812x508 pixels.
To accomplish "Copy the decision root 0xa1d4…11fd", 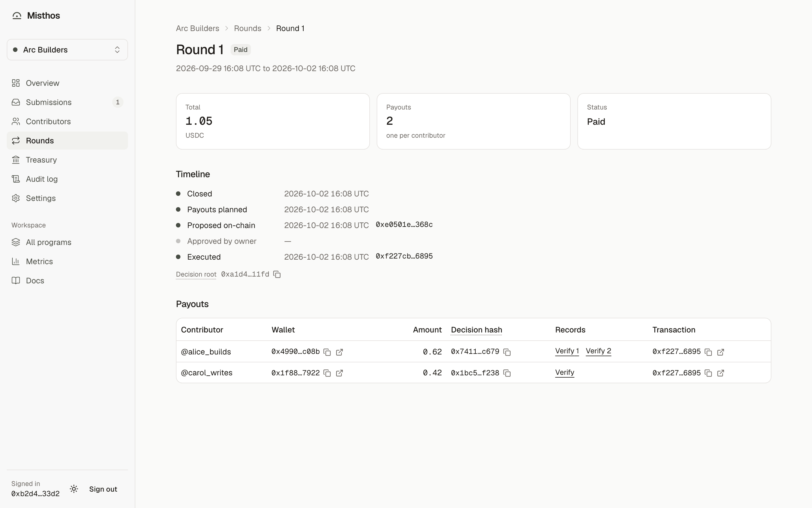I will (277, 275).
